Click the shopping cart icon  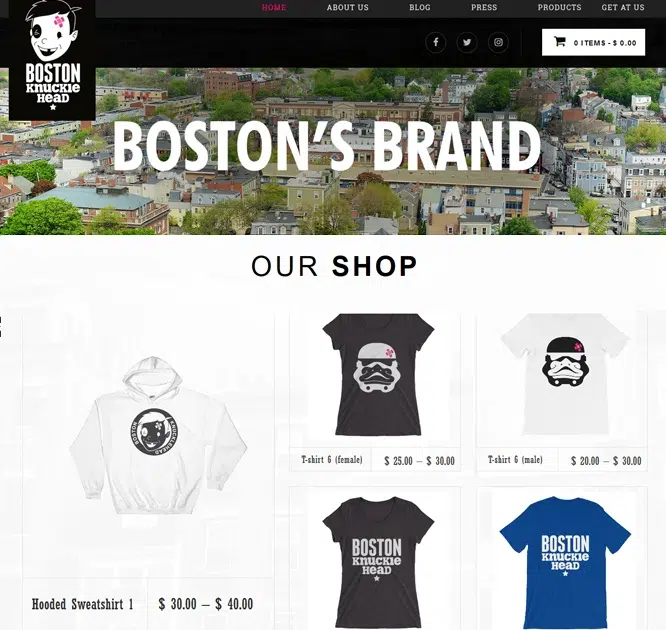[x=560, y=42]
